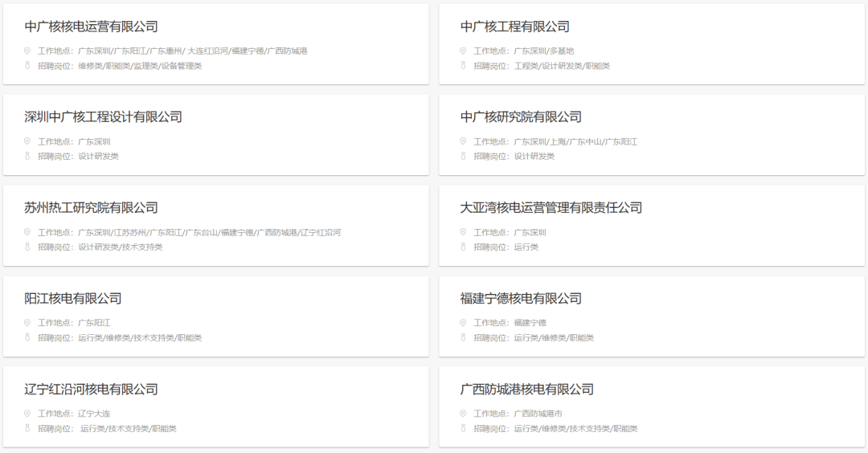The image size is (868, 453).
Task: Click job position icon in 广西防城港核电有限公司 card
Action: coord(463,428)
